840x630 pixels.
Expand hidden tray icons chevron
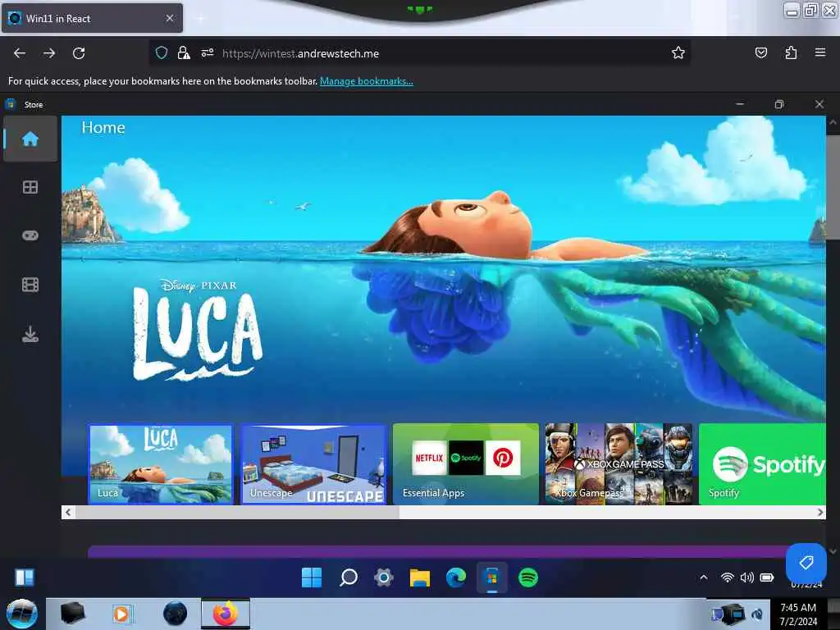(703, 577)
